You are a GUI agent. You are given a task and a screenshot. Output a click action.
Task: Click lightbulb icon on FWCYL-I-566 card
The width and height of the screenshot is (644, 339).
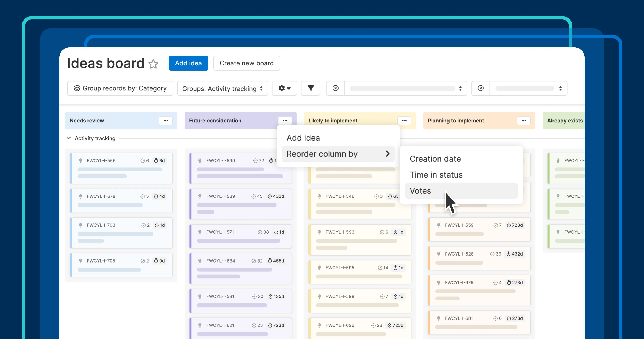coord(80,161)
